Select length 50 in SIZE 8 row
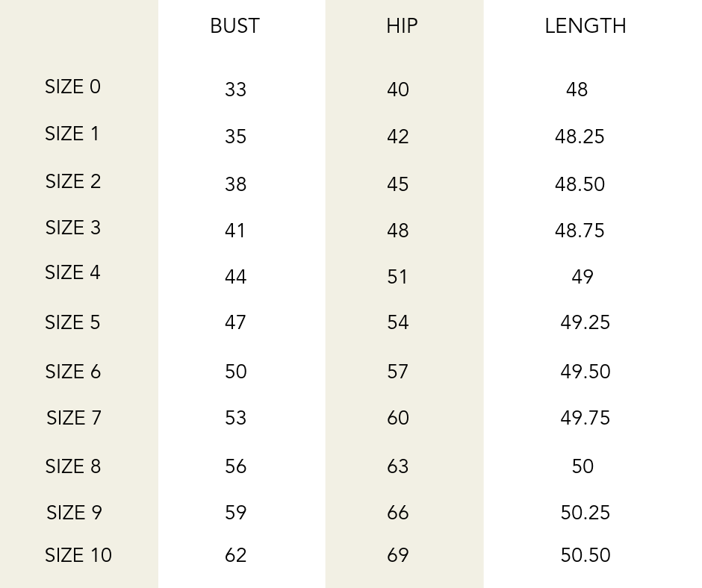The image size is (702, 588). (583, 467)
